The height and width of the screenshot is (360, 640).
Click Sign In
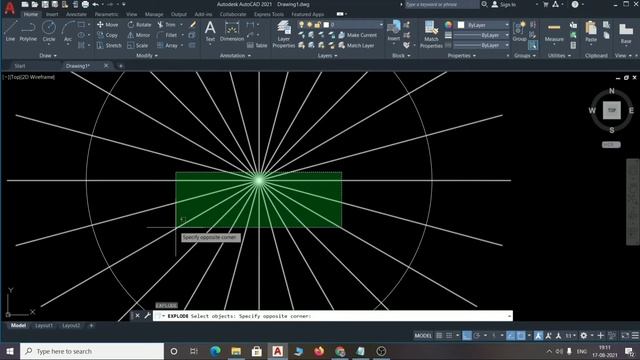(x=504, y=4)
